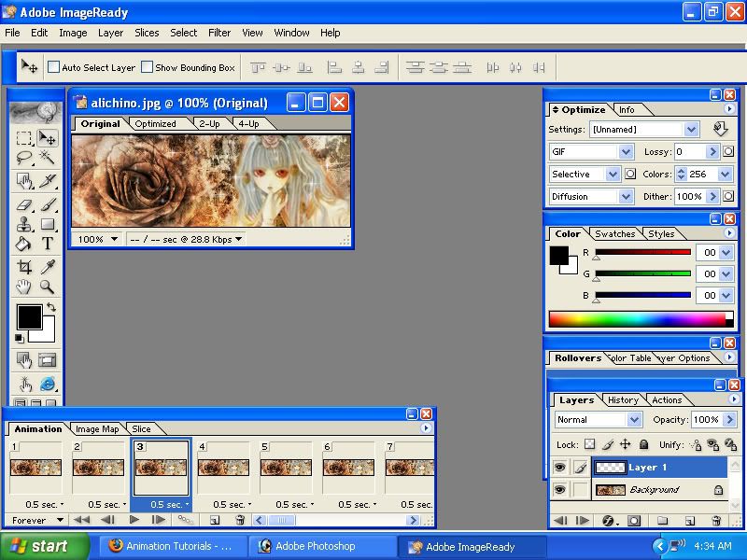
Task: Toggle lock position icon
Action: [626, 444]
